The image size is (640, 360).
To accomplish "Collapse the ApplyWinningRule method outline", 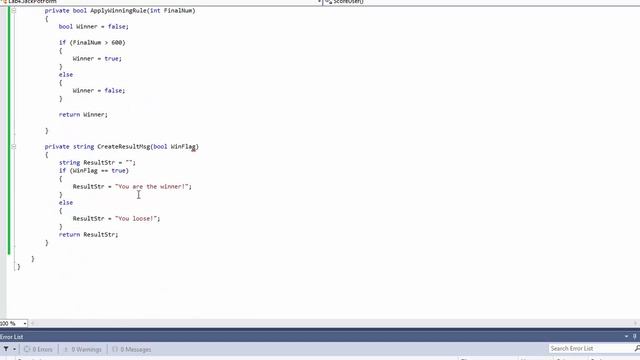I will tap(13, 11).
